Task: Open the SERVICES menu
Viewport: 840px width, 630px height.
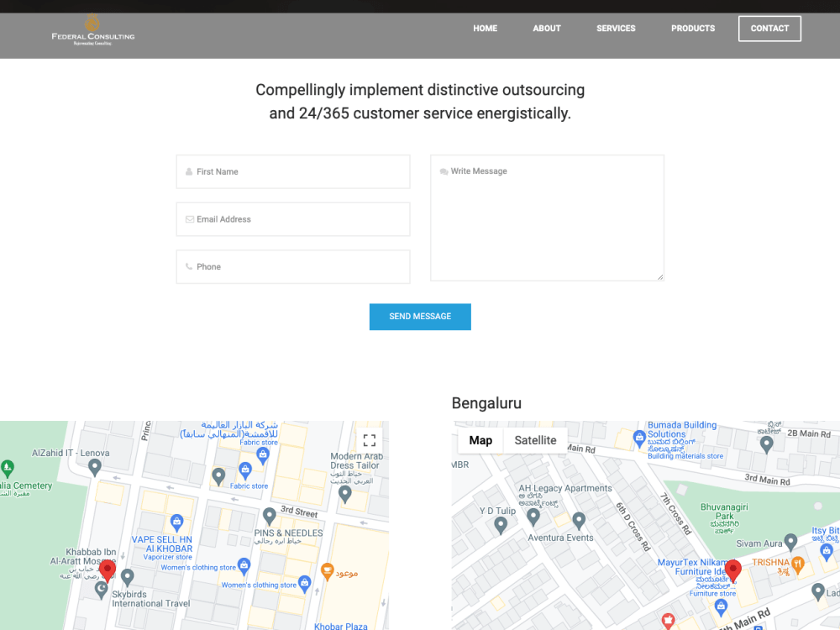Action: (x=616, y=29)
